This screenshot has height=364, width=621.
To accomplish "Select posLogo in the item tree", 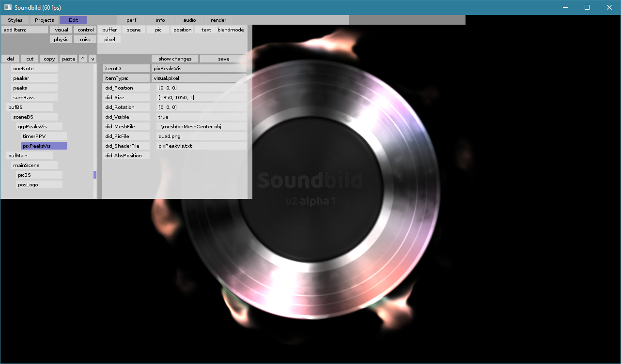I will pos(39,184).
